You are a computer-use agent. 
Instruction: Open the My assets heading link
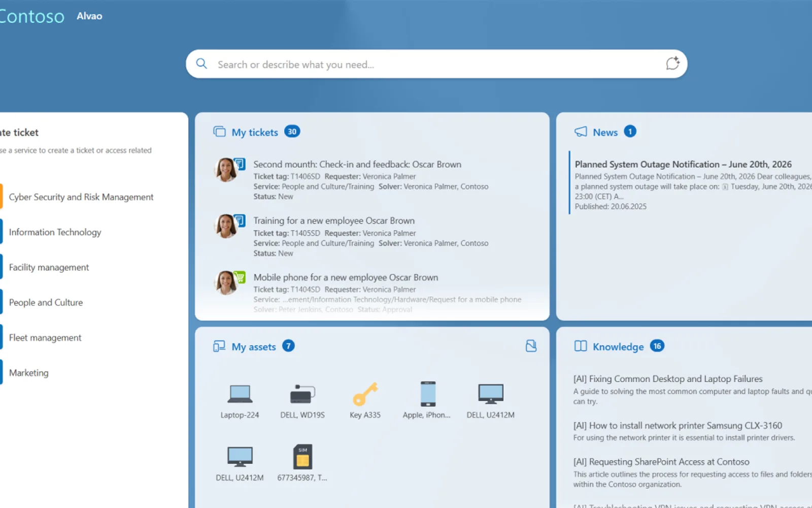(254, 347)
